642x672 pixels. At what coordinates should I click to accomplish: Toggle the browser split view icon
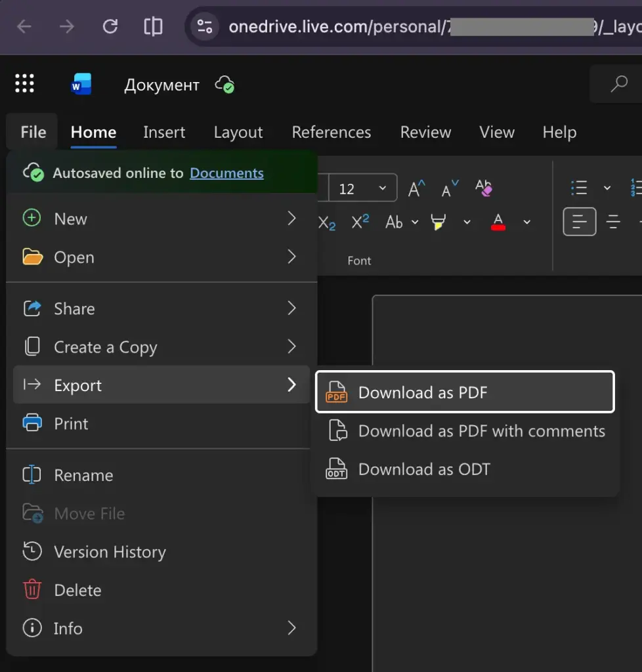[153, 26]
